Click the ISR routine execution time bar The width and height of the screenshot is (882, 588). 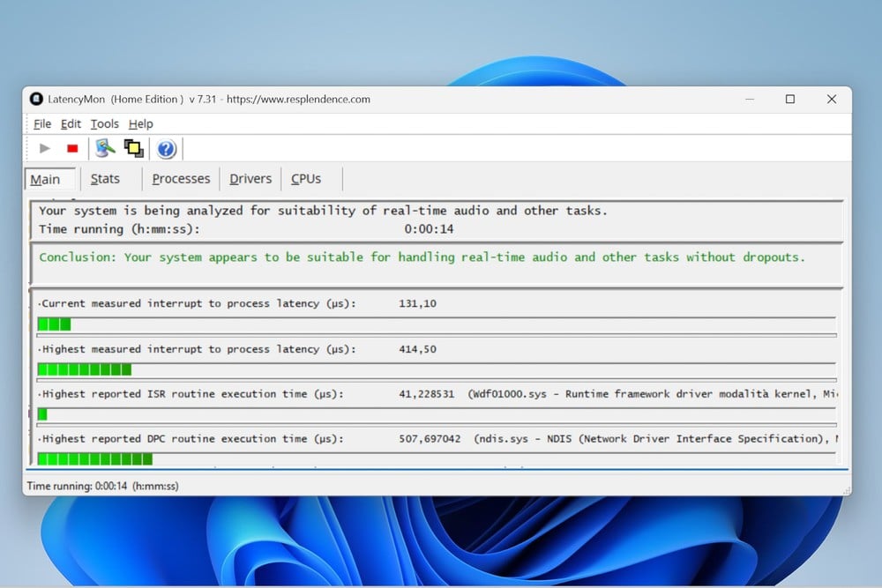coord(437,414)
